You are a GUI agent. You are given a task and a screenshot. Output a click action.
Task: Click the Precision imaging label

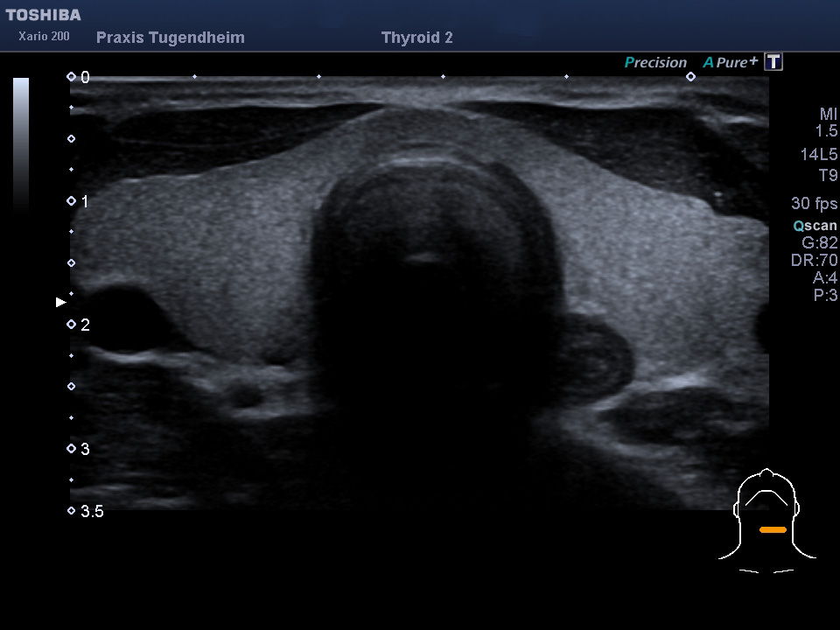[655, 63]
